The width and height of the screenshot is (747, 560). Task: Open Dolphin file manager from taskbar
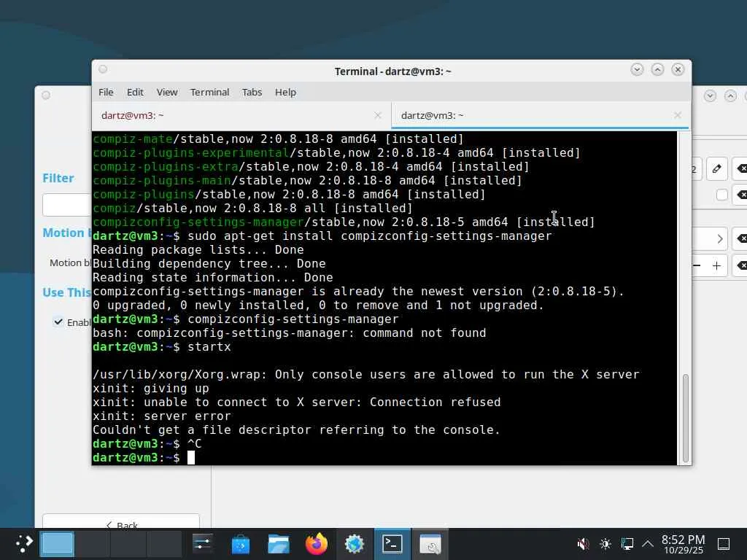(x=278, y=544)
